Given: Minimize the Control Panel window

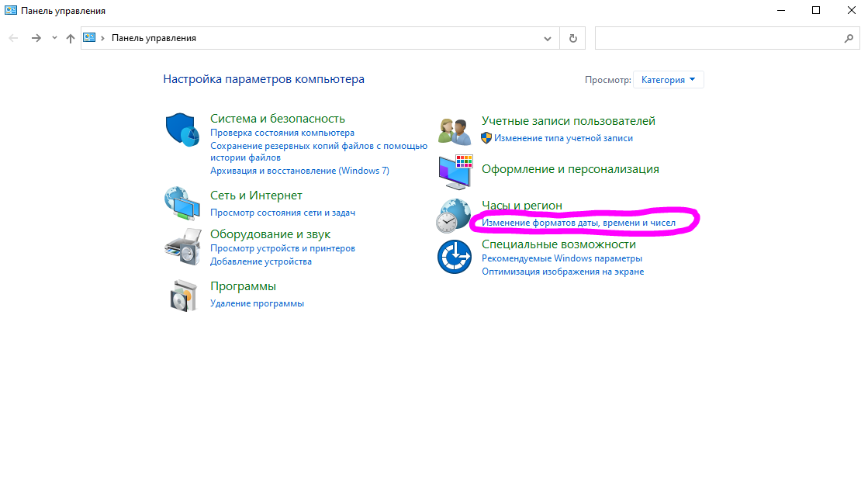Looking at the screenshot, I should pos(781,11).
